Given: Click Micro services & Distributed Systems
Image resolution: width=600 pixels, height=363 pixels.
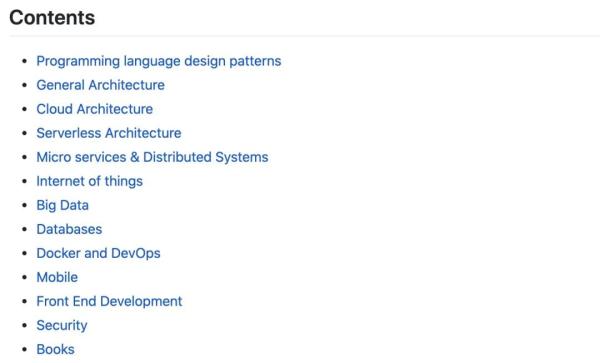Looking at the screenshot, I should coord(152,157).
